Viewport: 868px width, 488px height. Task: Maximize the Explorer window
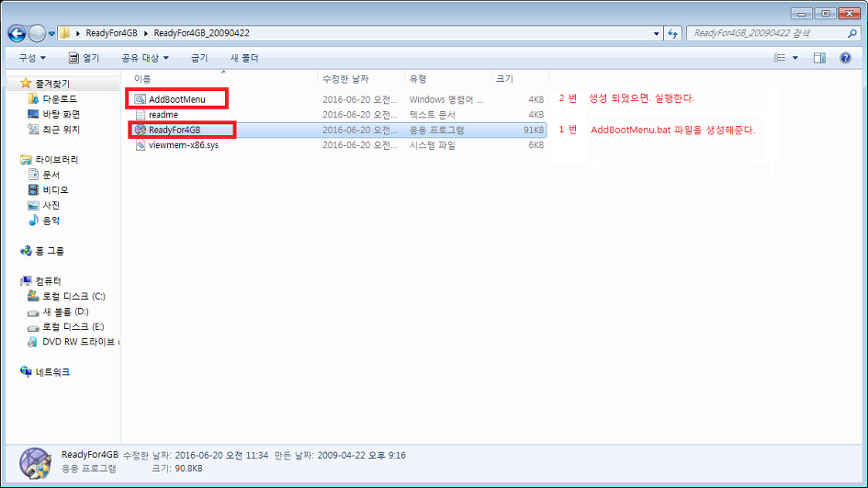tap(826, 13)
